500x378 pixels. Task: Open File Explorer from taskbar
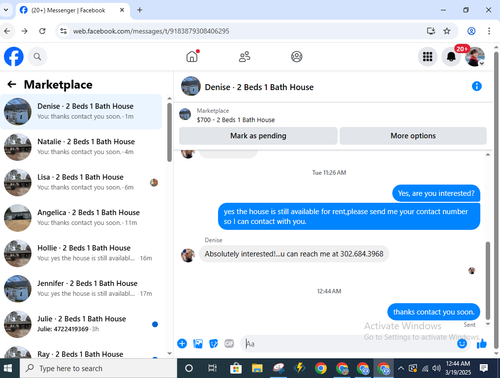(257, 368)
